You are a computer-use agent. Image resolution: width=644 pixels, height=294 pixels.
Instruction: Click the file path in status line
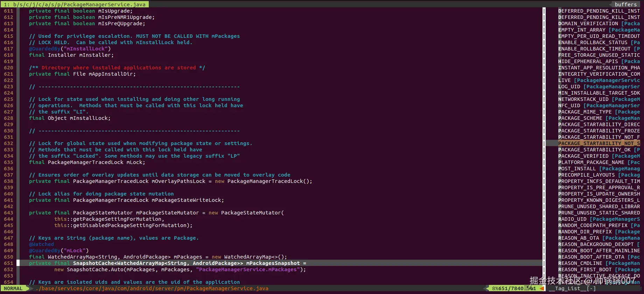pos(152,288)
